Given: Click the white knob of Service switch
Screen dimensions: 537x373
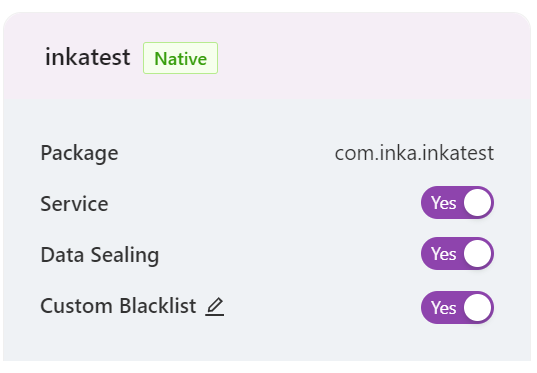Looking at the screenshot, I should click(477, 203).
